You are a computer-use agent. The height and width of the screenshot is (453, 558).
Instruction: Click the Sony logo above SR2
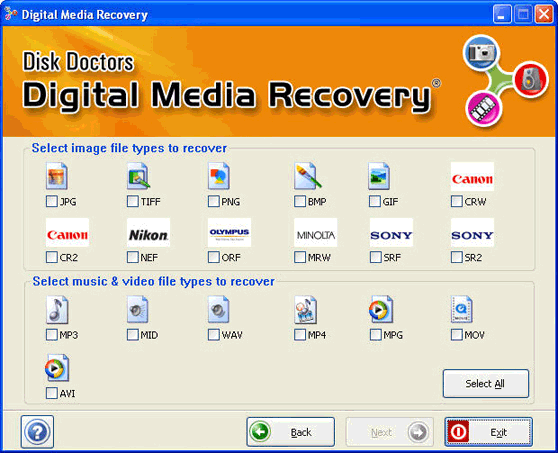click(472, 232)
